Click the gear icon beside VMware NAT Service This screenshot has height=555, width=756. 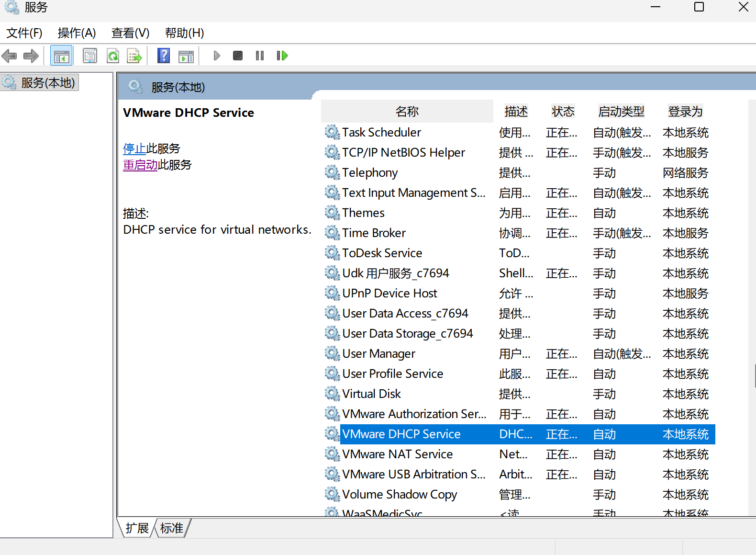(x=332, y=453)
